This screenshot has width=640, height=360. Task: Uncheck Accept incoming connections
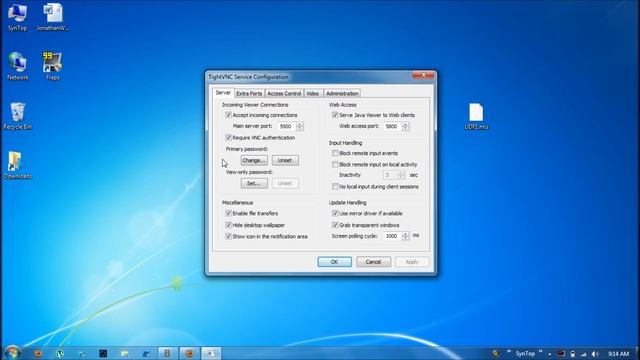click(229, 115)
